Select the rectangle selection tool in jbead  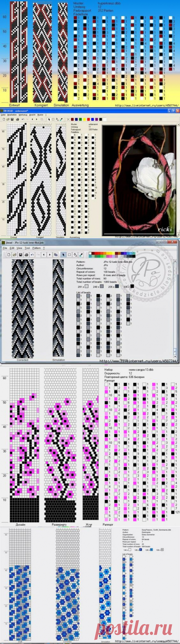[x=69, y=255]
